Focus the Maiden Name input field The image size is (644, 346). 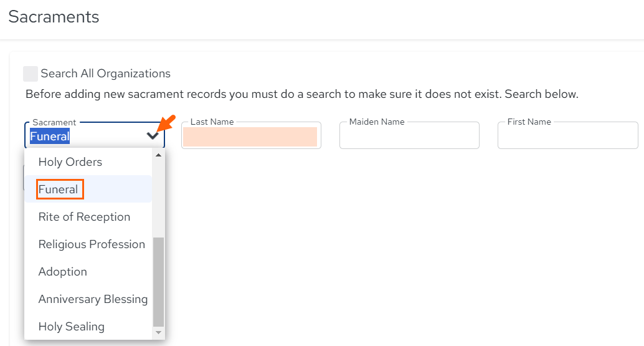[x=409, y=135]
